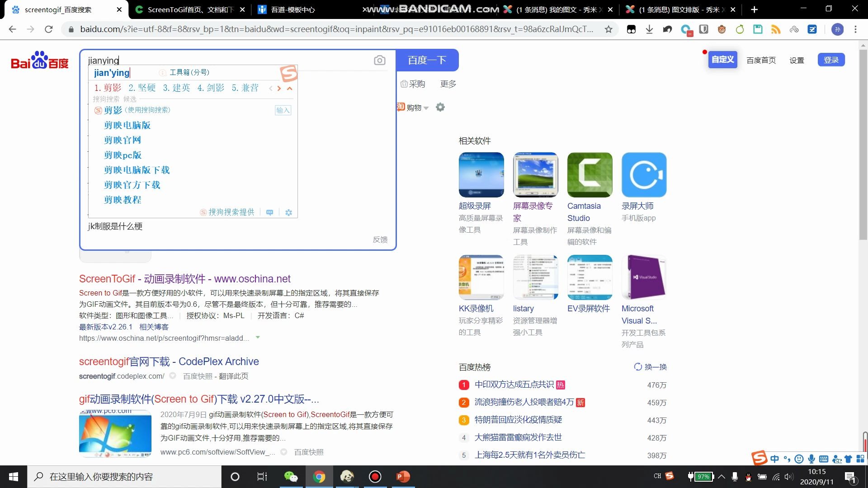The image size is (868, 488).
Task: Click the 自定义 button
Action: point(722,60)
